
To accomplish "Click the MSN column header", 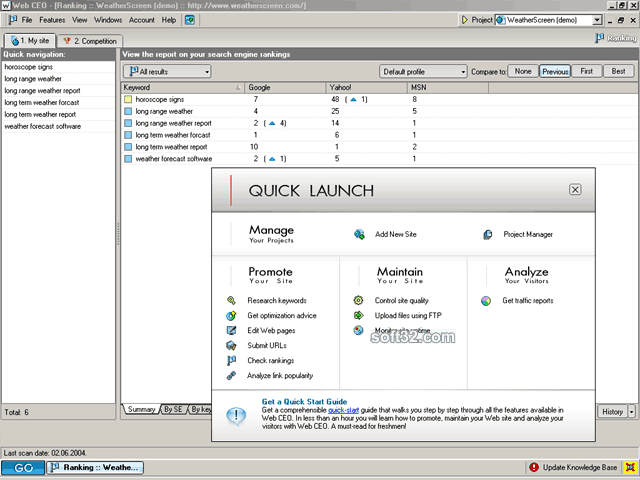I will click(x=448, y=87).
